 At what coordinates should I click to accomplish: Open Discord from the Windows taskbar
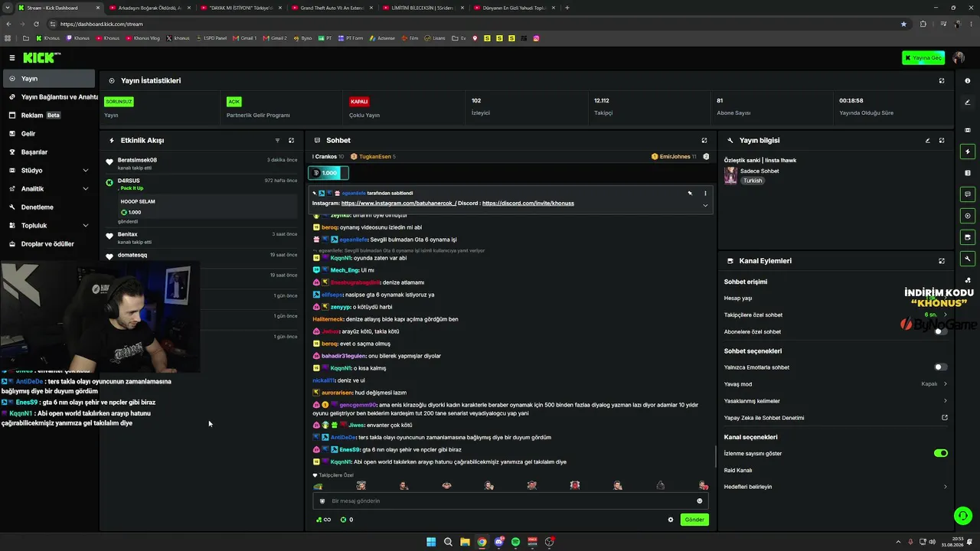point(498,542)
